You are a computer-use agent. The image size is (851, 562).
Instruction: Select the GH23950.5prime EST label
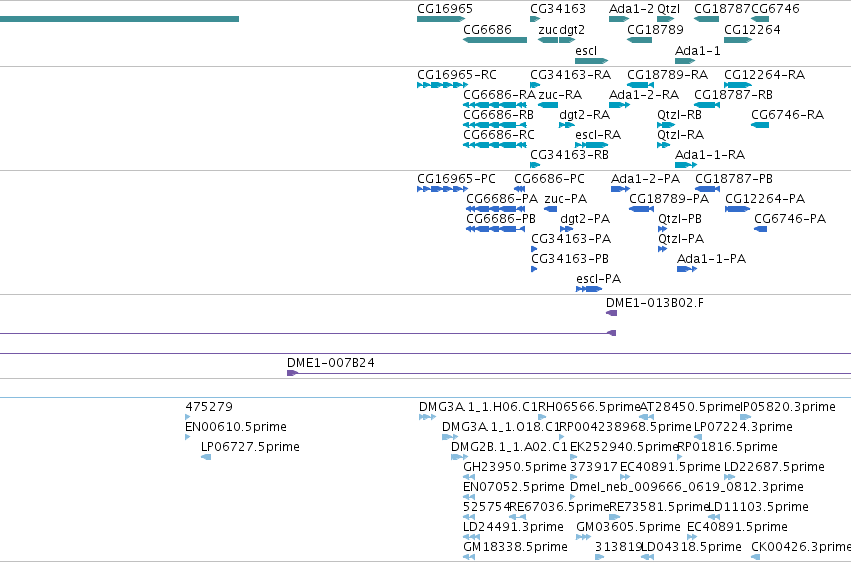click(x=515, y=467)
